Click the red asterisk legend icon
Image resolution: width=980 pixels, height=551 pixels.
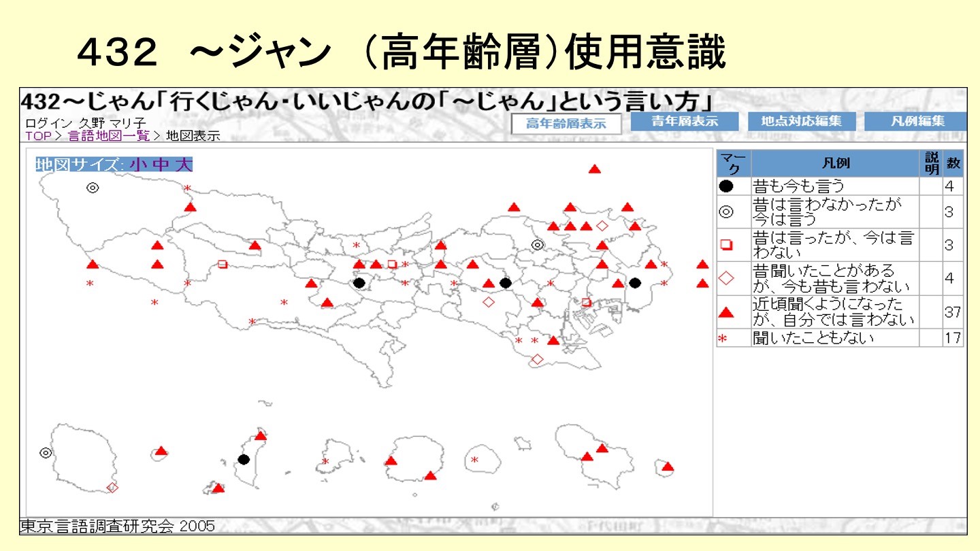[x=723, y=337]
